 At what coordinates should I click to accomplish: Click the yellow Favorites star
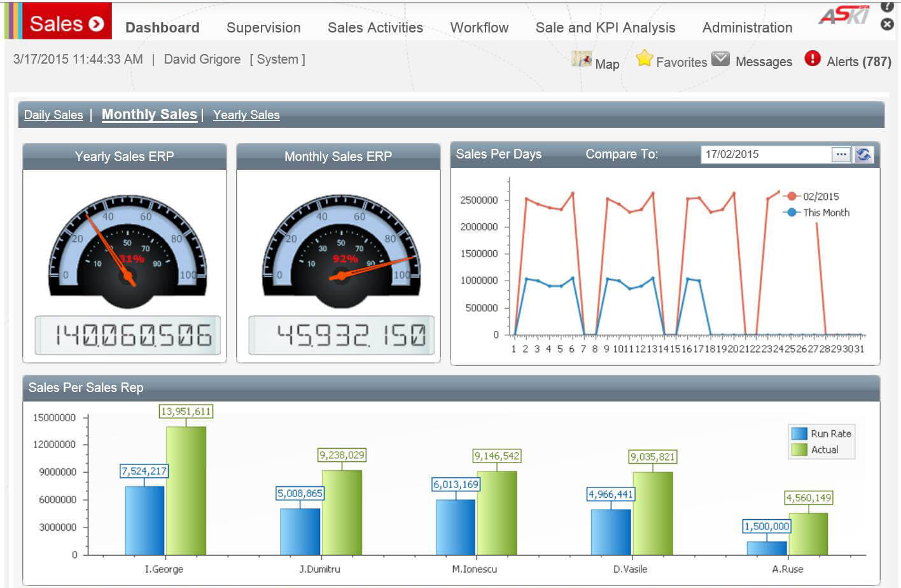pyautogui.click(x=644, y=59)
